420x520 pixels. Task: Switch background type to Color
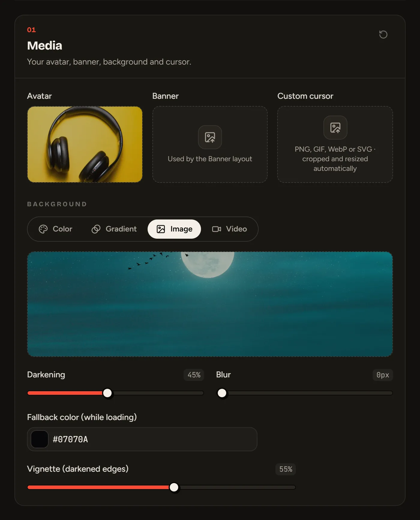coord(56,229)
